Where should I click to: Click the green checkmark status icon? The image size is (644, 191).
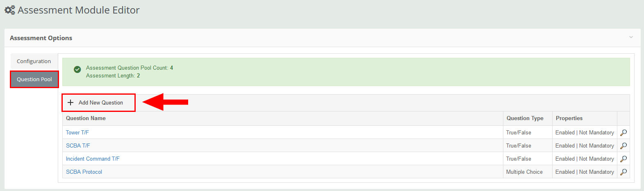77,70
